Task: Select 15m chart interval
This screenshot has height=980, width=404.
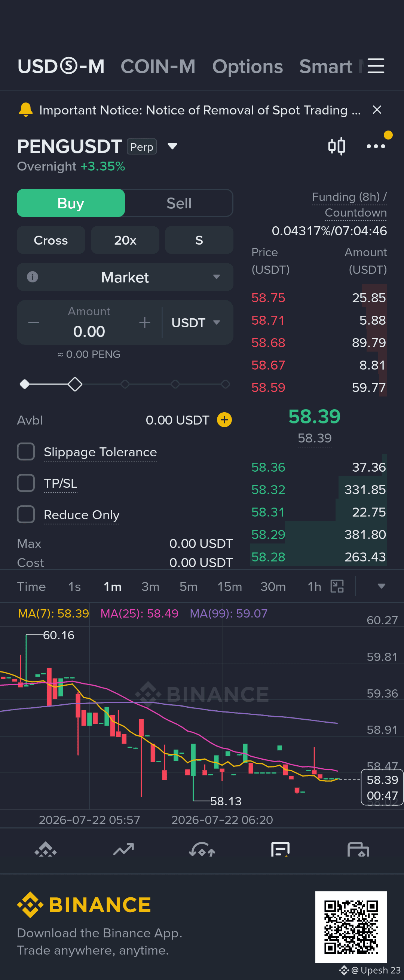Action: [230, 586]
